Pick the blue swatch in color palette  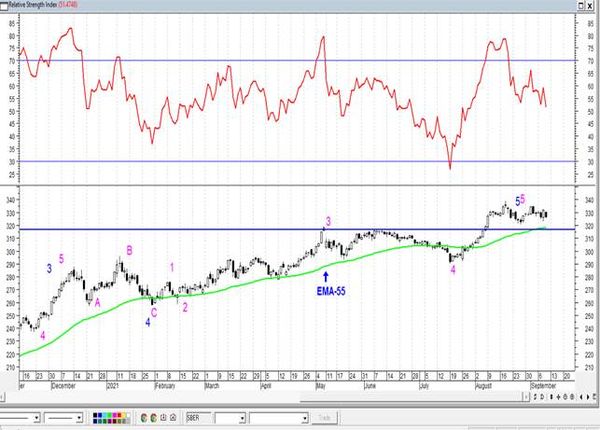(x=100, y=415)
